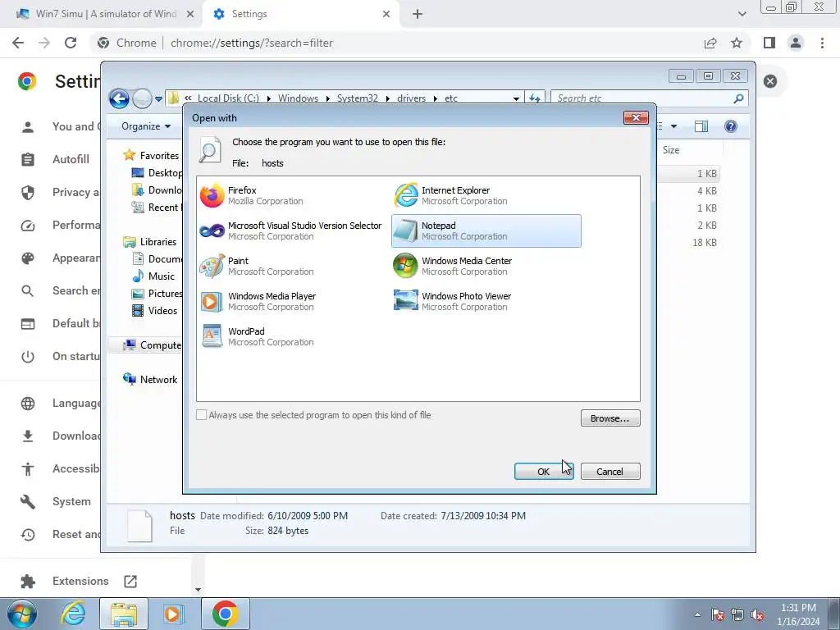Close the Open with dialog

[x=636, y=118]
